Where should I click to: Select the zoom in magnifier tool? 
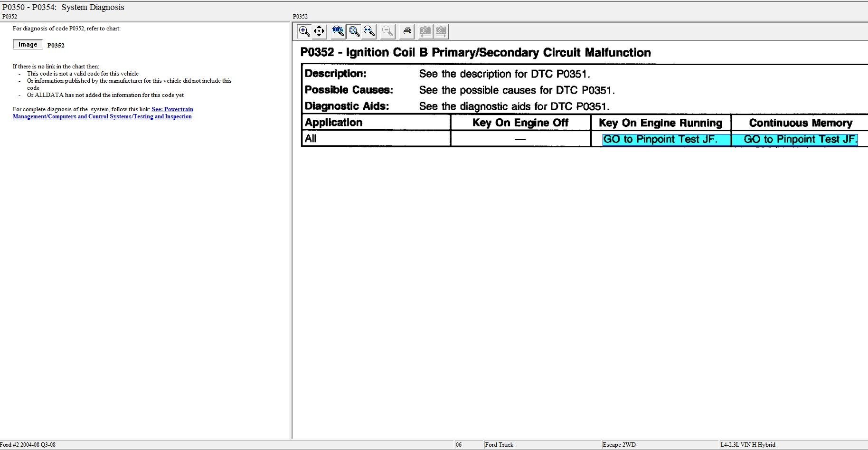click(304, 31)
